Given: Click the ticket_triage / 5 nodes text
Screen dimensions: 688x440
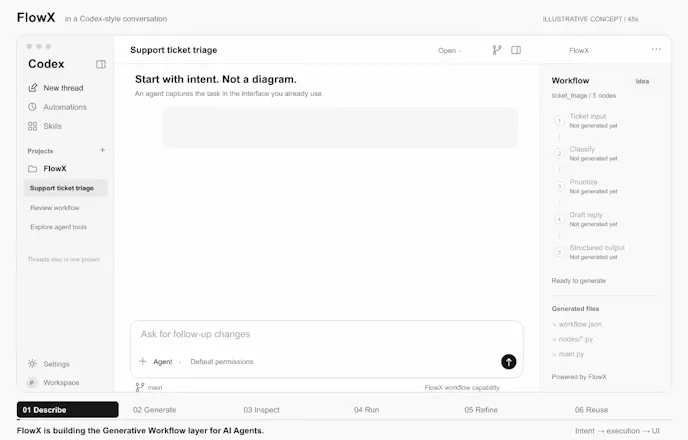Looking at the screenshot, I should pos(584,96).
